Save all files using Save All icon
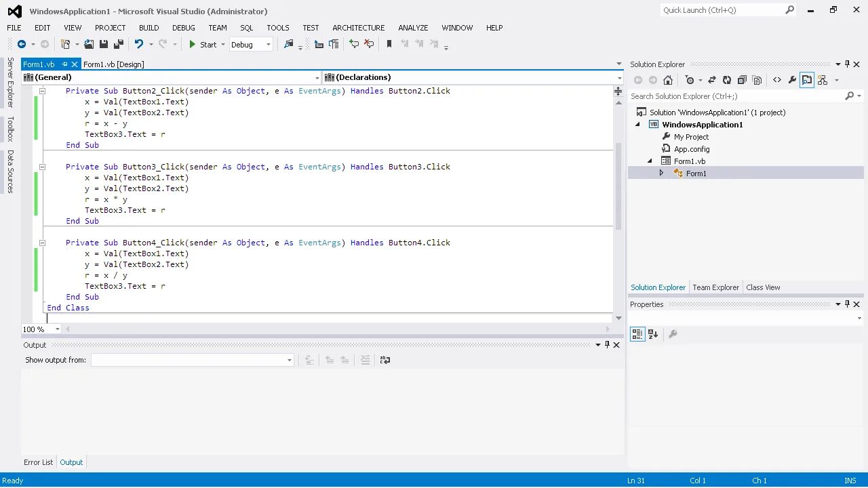Viewport: 868px width, 488px height. coord(118,44)
